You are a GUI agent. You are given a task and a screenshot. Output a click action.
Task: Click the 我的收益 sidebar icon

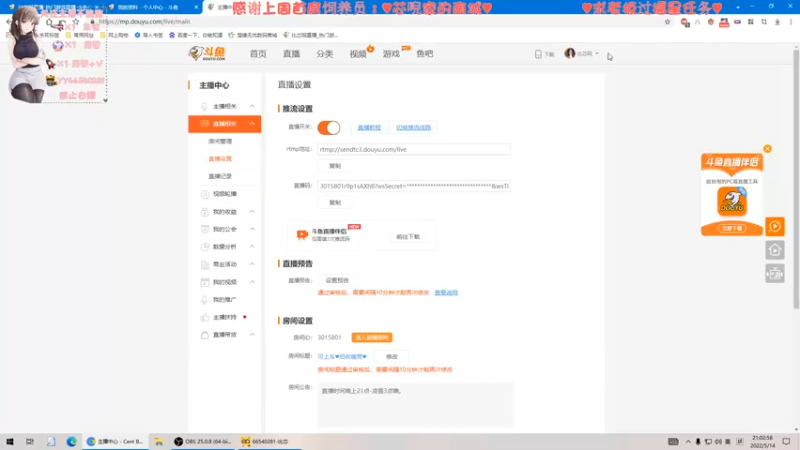coord(205,212)
